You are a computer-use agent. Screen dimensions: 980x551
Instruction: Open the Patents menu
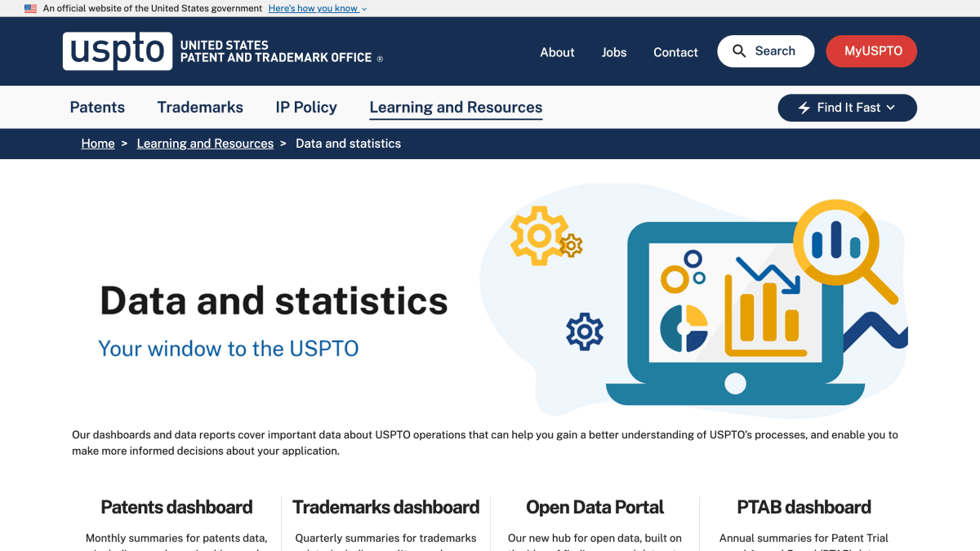(x=97, y=107)
